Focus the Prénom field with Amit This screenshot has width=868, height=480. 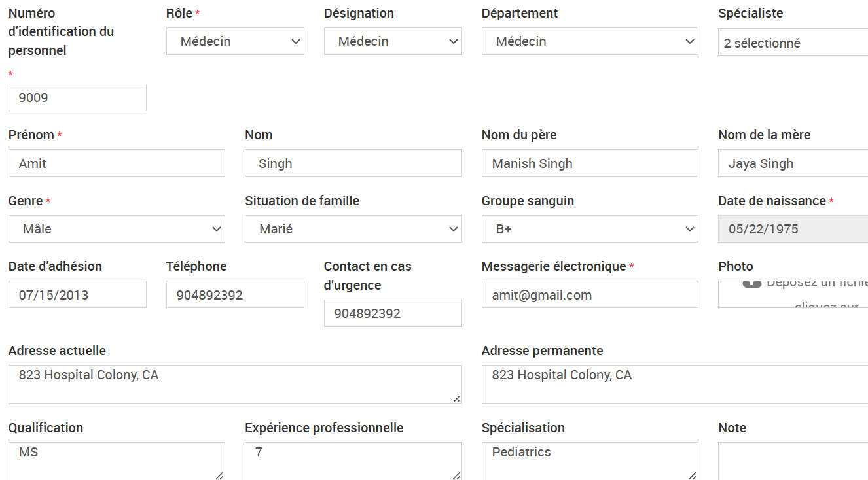pos(117,163)
